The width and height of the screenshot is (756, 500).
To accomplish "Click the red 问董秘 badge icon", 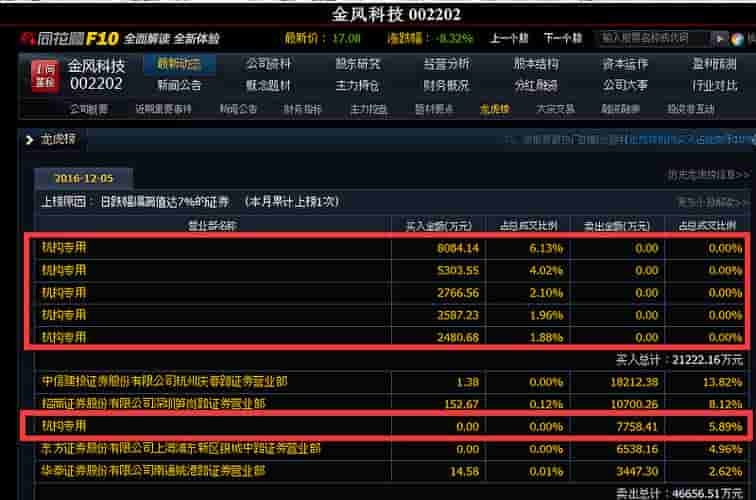I will pos(43,76).
